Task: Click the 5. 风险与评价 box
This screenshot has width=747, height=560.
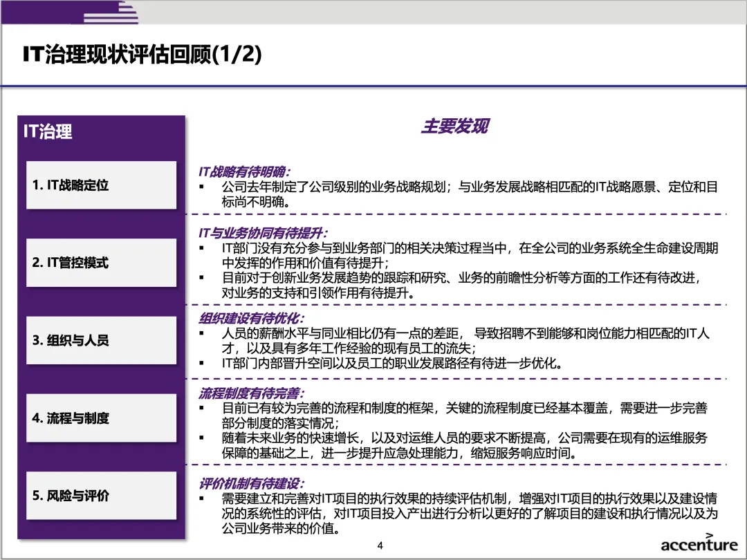Action: (x=101, y=495)
